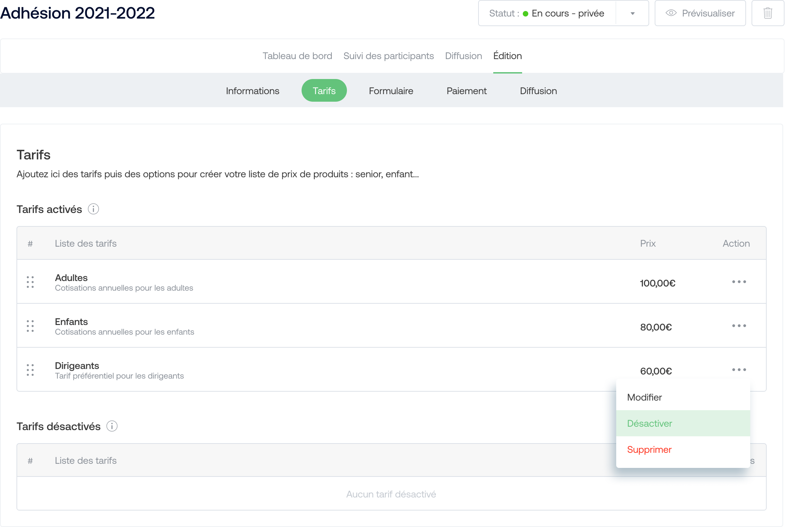This screenshot has height=527, width=812.
Task: Go to the Informations sub-tab
Action: pos(252,91)
